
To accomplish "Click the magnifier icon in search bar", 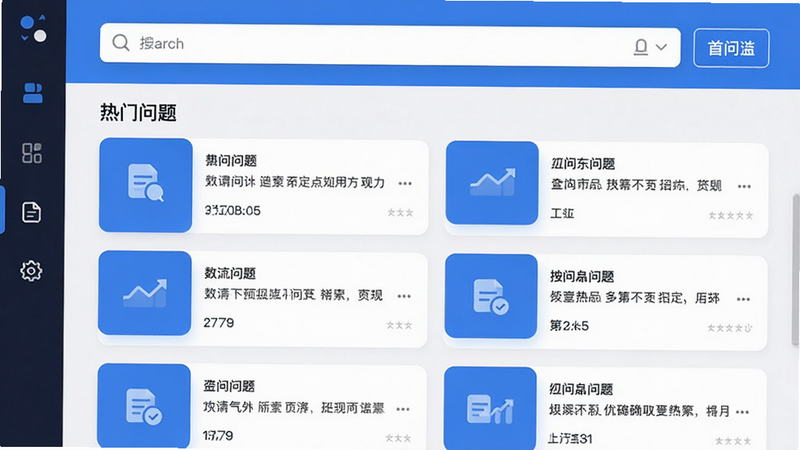I will coord(121,43).
